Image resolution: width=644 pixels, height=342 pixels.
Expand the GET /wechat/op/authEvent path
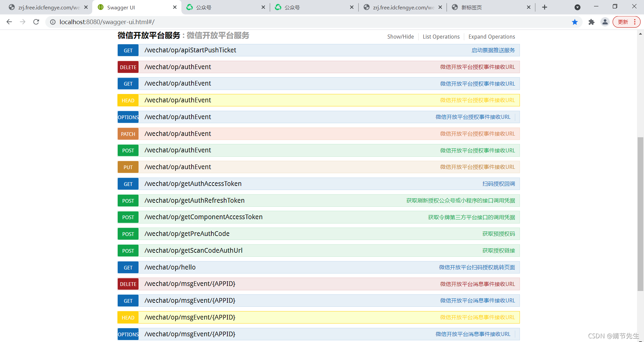pyautogui.click(x=178, y=83)
